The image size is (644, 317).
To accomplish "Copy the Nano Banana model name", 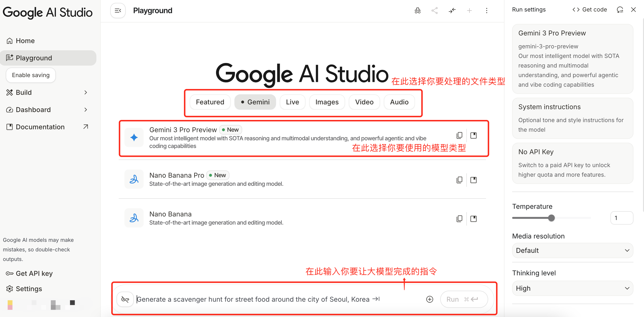I will point(459,219).
